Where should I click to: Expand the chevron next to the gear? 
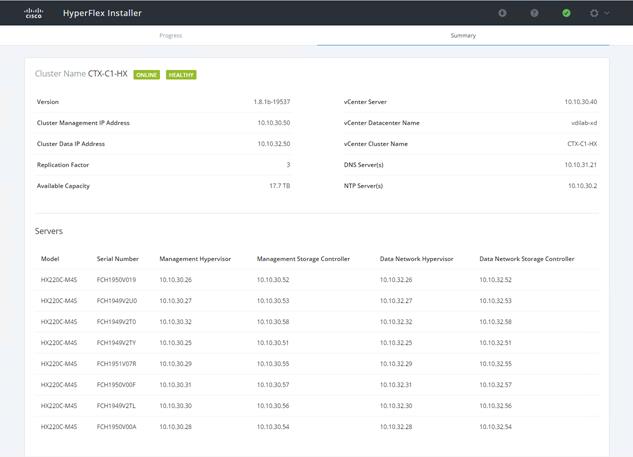(607, 13)
